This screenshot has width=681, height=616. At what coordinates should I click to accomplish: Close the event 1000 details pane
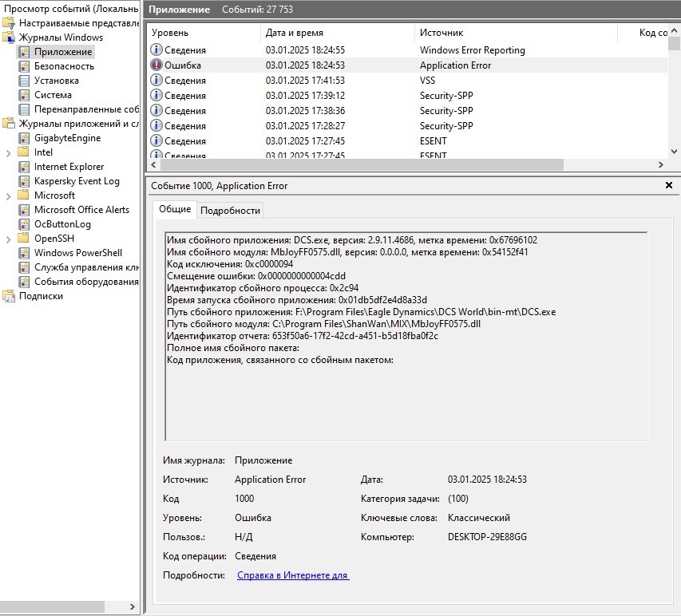[669, 185]
